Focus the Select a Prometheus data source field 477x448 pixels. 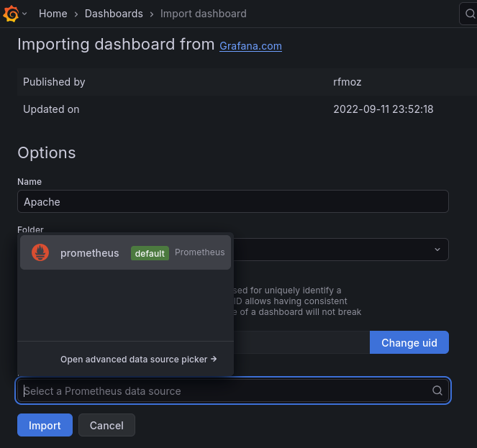(x=233, y=390)
